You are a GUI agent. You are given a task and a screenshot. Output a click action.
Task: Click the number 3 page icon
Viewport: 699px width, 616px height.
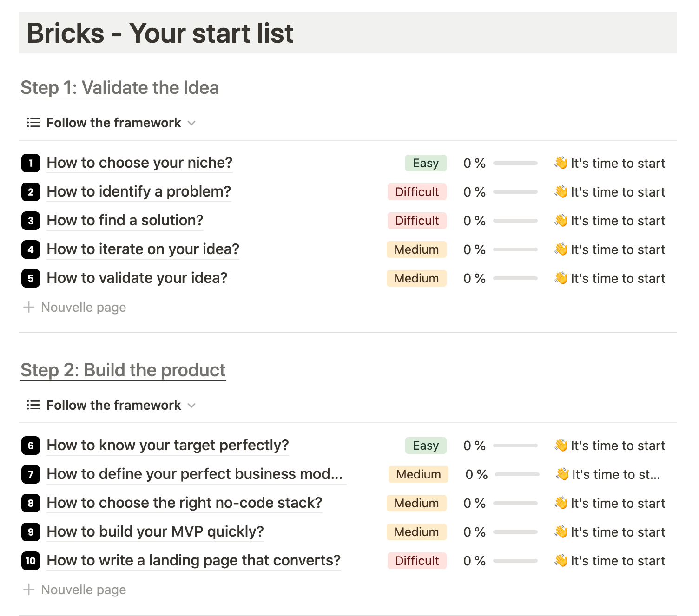[x=31, y=221]
